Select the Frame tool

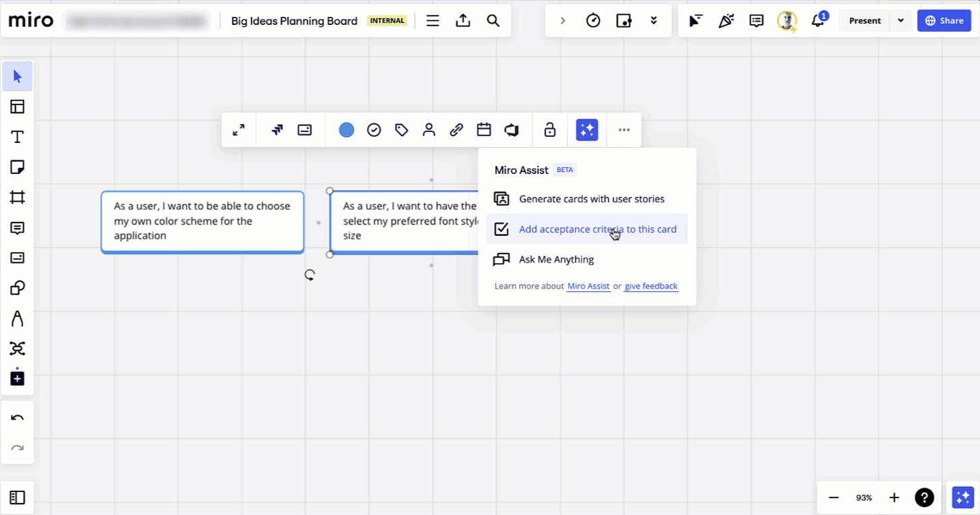pos(18,198)
